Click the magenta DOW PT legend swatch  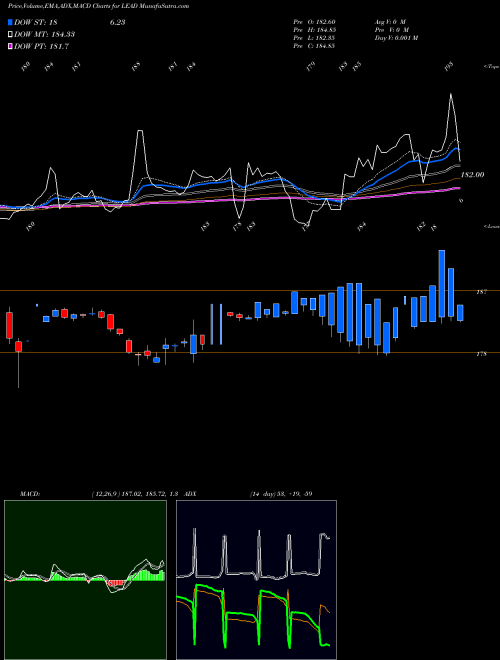point(10,47)
